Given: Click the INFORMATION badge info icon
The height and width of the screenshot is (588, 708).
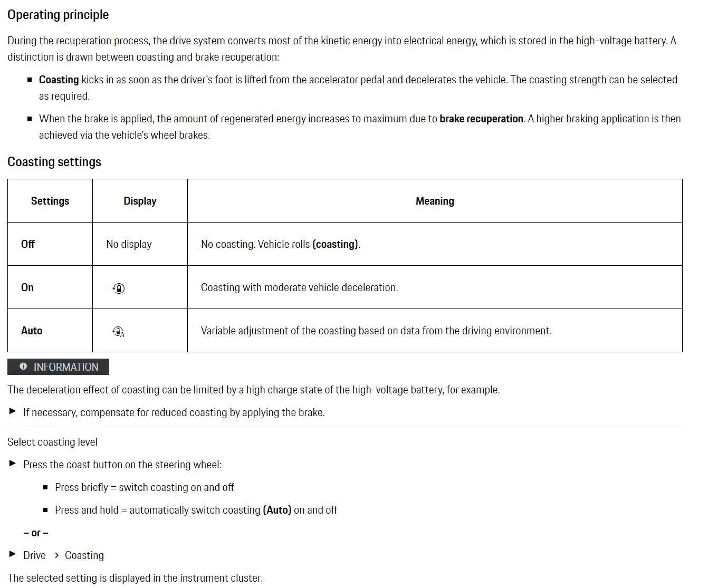Looking at the screenshot, I should click(x=23, y=367).
